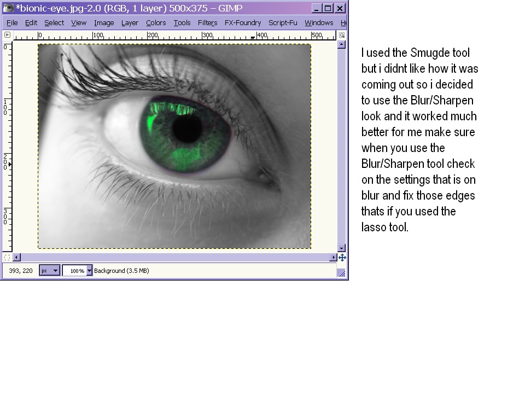Viewport: 525px width, 420px height.
Task: Open the zoom percentage dropdown showing 100%
Action: (77, 270)
